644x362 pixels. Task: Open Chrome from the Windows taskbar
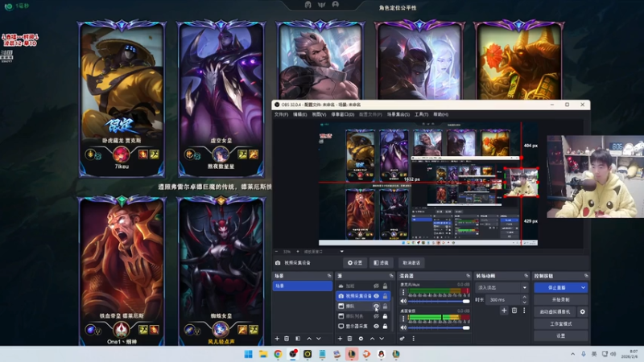pyautogui.click(x=278, y=354)
